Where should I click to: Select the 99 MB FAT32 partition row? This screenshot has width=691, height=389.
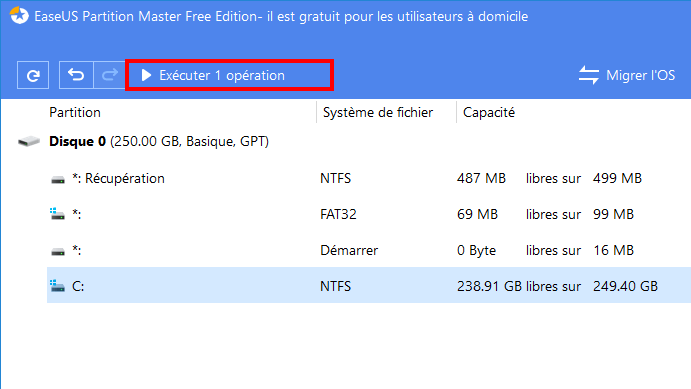(369, 214)
